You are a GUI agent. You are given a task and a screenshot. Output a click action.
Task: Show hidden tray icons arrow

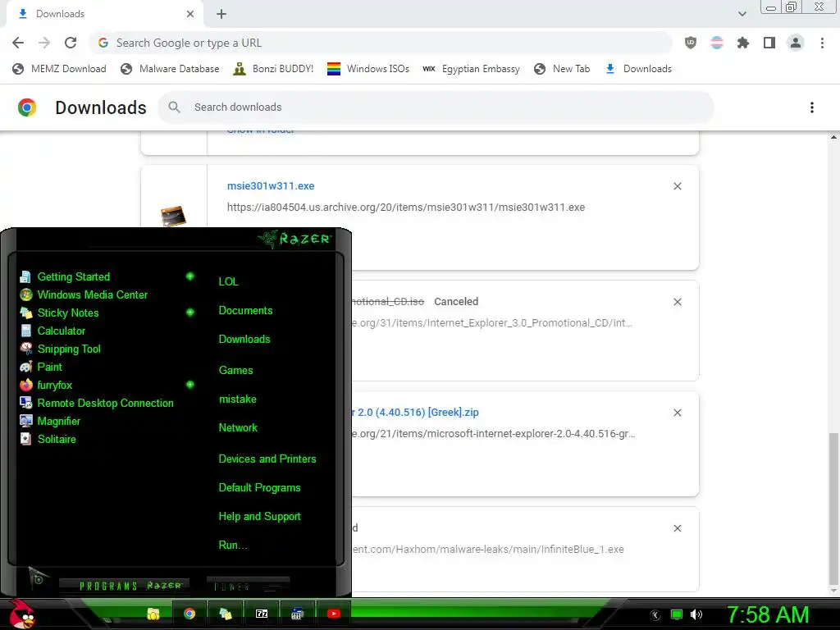(655, 615)
